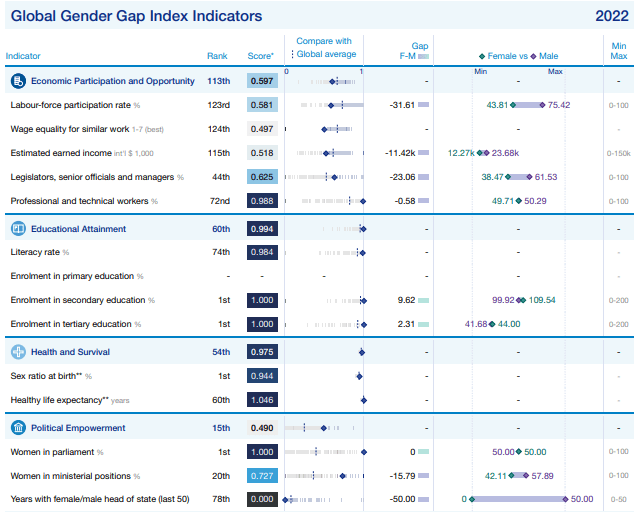Click the 15th Political Empowerment rank
Image resolution: width=636 pixels, height=513 pixels.
tap(221, 428)
